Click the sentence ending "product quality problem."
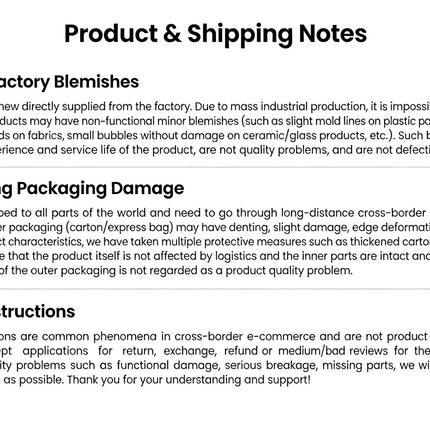 pos(176,270)
